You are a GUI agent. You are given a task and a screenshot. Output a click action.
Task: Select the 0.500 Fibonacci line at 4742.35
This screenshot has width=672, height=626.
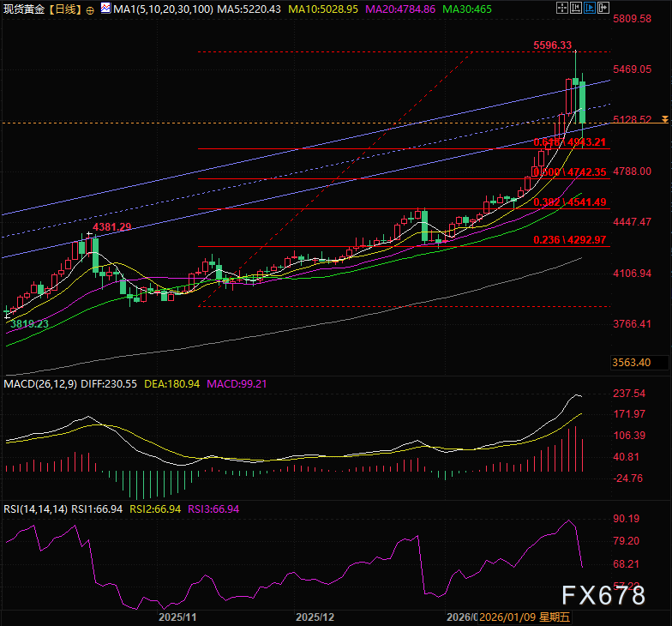(x=570, y=172)
